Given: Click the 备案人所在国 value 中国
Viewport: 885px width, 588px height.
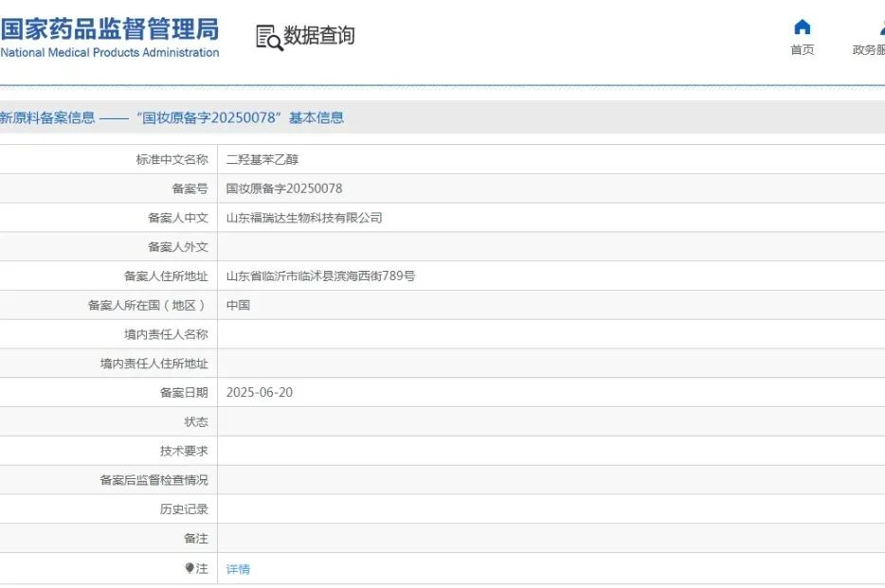Looking at the screenshot, I should [238, 306].
